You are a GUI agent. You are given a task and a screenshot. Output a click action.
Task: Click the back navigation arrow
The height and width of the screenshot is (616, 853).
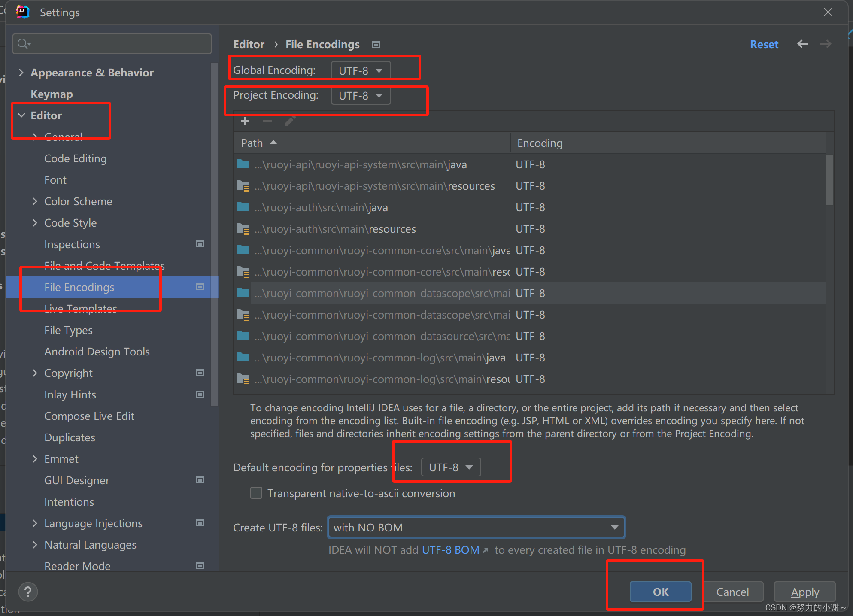click(x=802, y=44)
